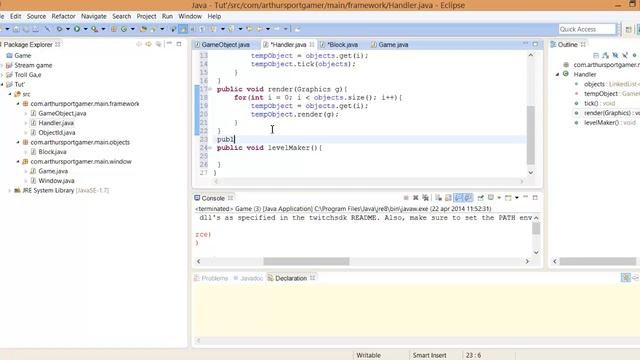Click Clear Console icon
640x360 pixels.
pyautogui.click(x=438, y=198)
